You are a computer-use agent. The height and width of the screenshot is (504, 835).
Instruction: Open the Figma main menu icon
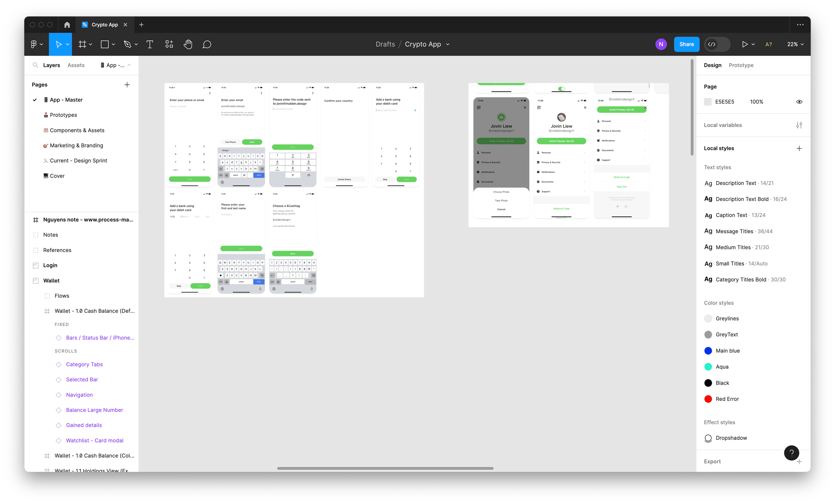click(x=34, y=44)
